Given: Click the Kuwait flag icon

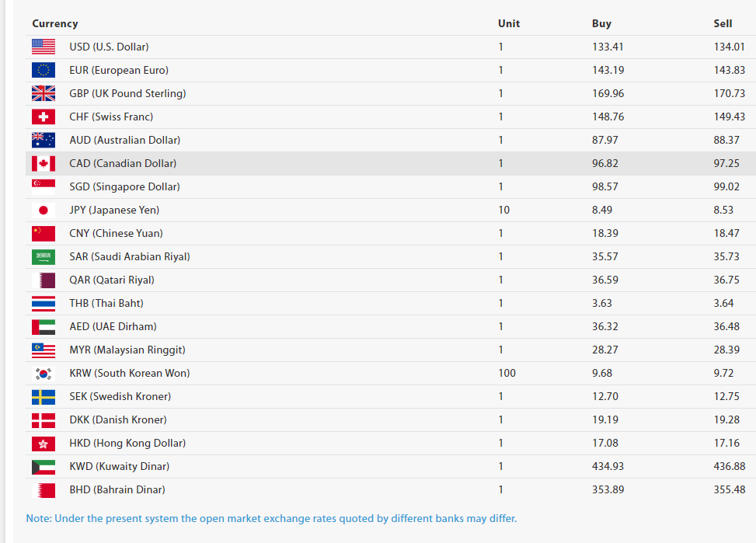Looking at the screenshot, I should click(44, 466).
